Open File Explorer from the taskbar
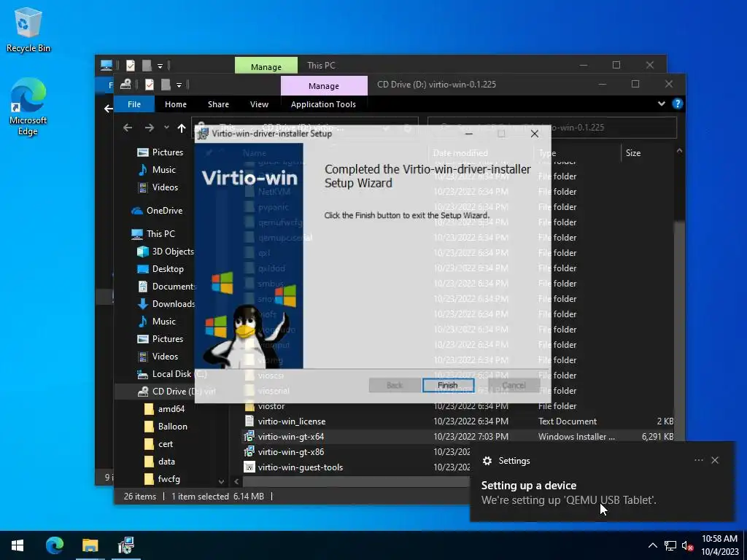The width and height of the screenshot is (747, 560). (x=90, y=545)
